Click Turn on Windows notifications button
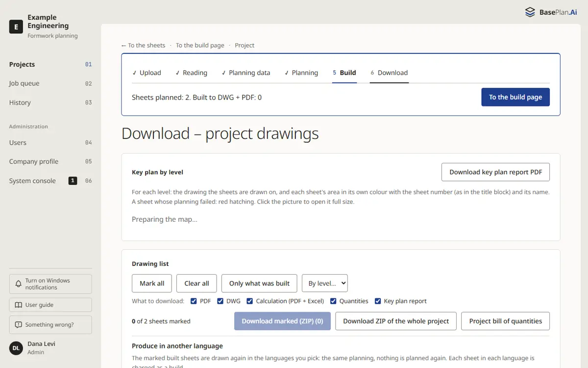Viewport: 588px width, 368px height. click(50, 284)
